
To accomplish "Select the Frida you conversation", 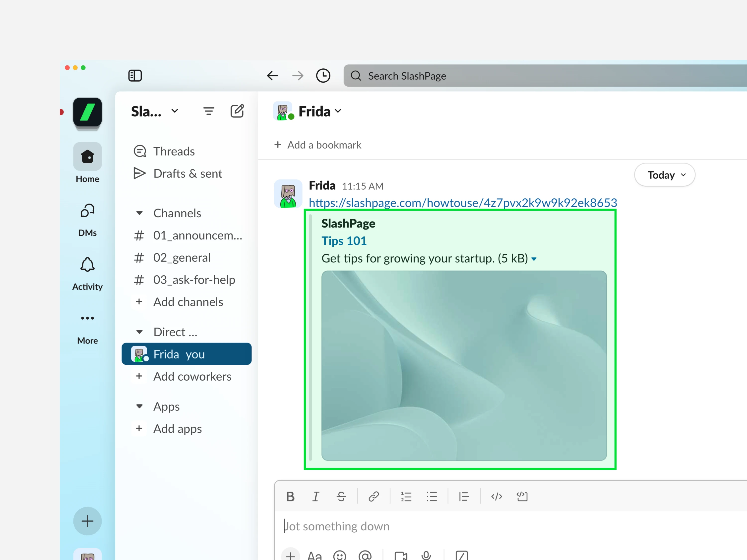I will (187, 354).
